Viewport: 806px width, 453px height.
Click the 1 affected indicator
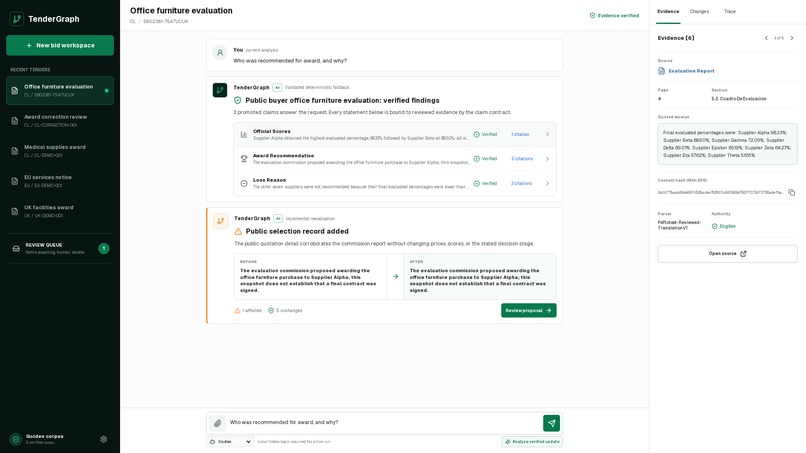[x=248, y=311]
